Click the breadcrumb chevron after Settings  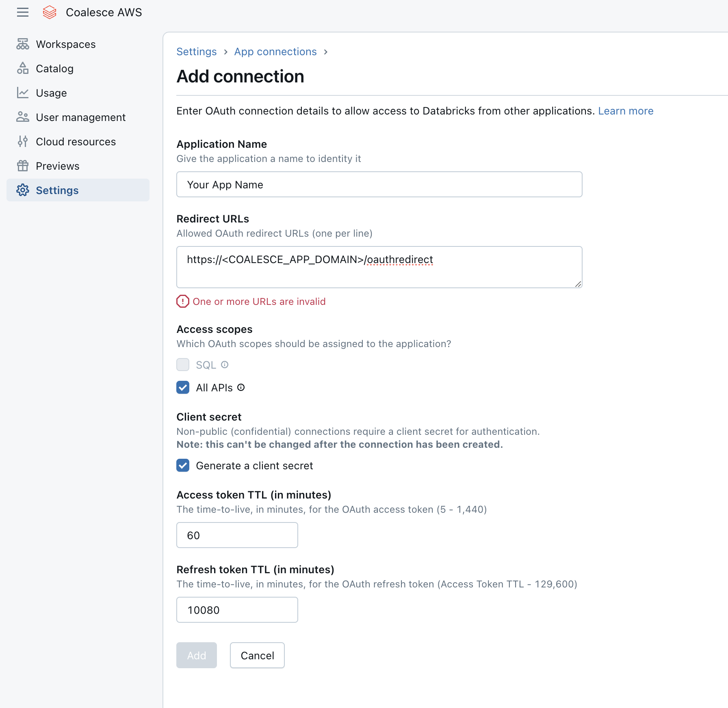(225, 52)
